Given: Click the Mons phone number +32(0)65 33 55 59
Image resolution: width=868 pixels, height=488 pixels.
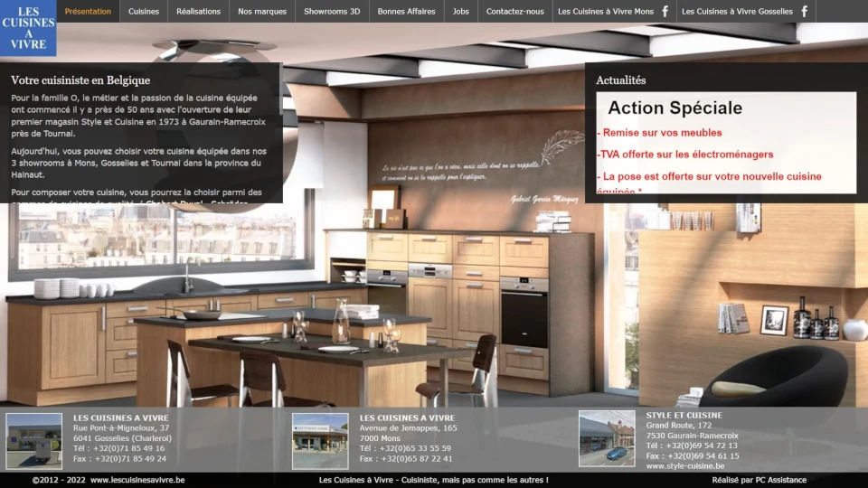Looking at the screenshot, I should [x=415, y=448].
